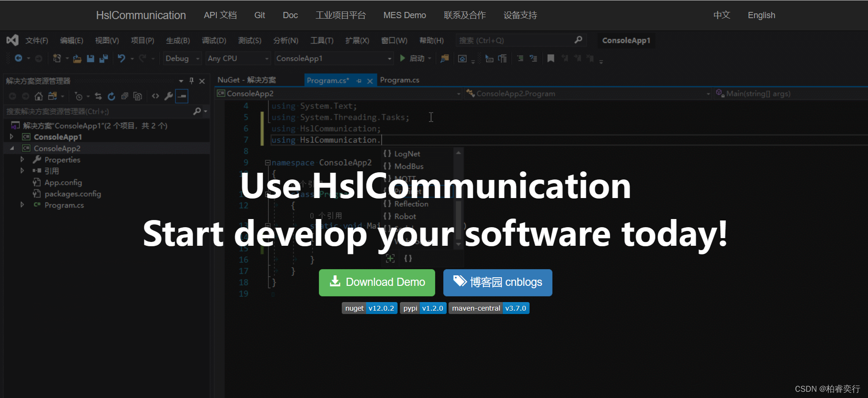The width and height of the screenshot is (868, 398).
Task: Open the 窗口(W) menu
Action: coord(394,41)
